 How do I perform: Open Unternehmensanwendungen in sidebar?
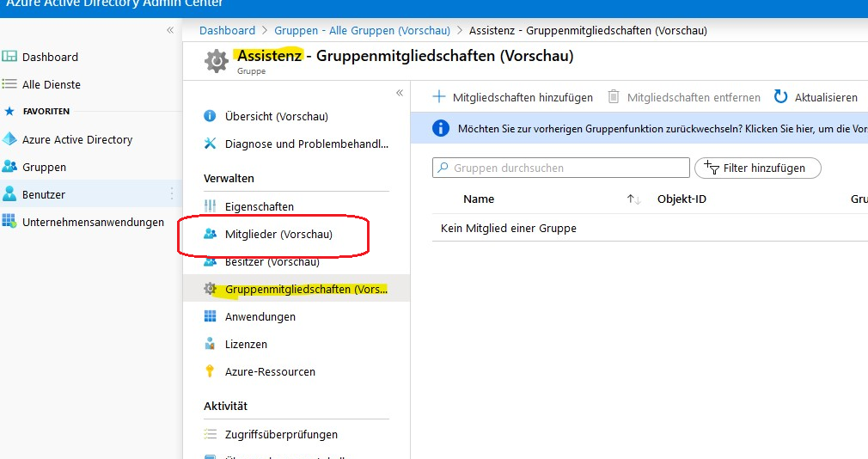[91, 222]
